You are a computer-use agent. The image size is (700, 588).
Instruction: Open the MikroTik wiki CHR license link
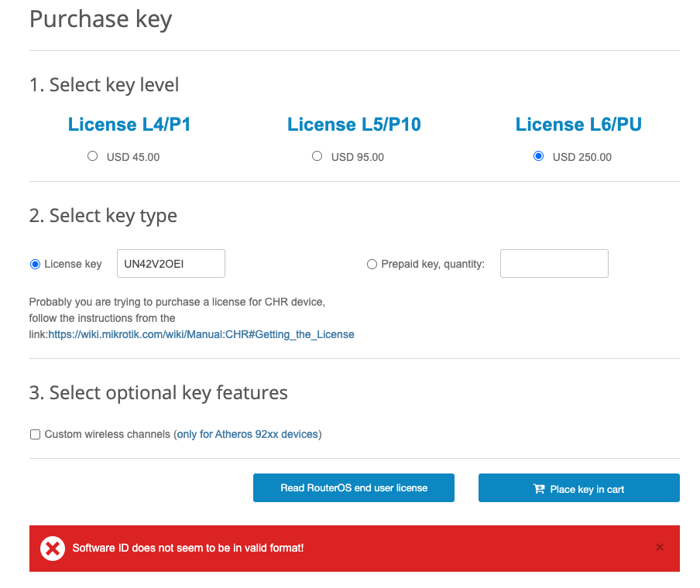click(201, 334)
